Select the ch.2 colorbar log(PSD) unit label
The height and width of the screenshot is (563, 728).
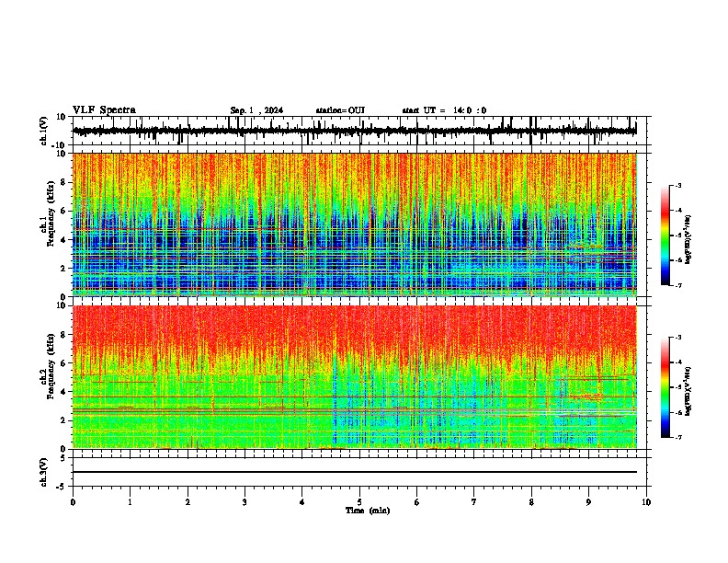(688, 391)
